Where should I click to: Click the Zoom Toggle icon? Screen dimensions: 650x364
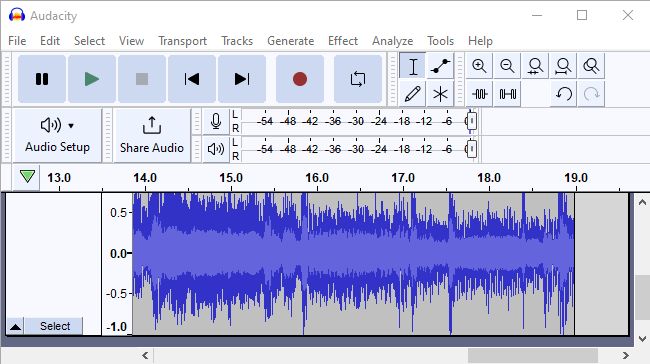(591, 66)
